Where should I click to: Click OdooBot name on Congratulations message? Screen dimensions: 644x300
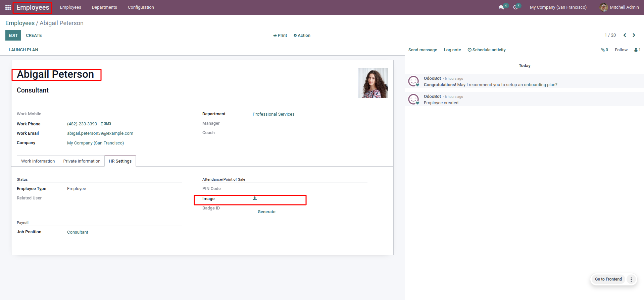pos(432,78)
